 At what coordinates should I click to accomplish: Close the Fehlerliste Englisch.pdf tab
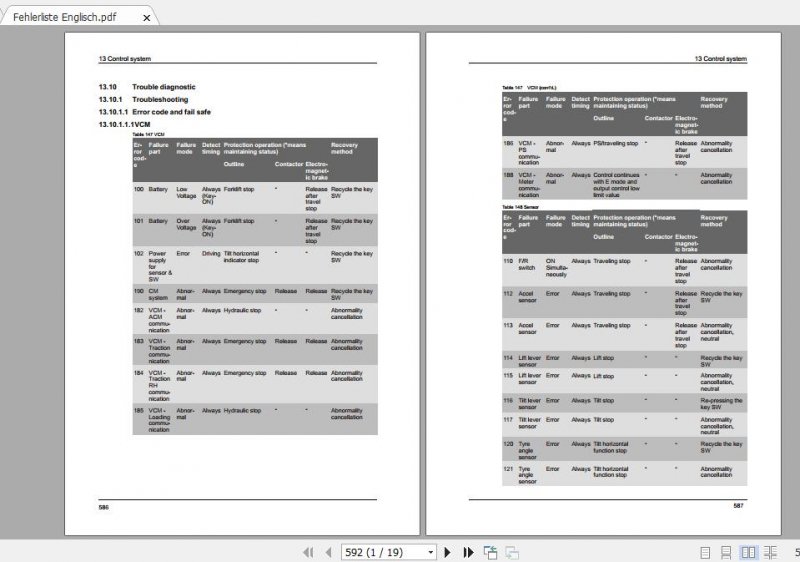pyautogui.click(x=146, y=18)
